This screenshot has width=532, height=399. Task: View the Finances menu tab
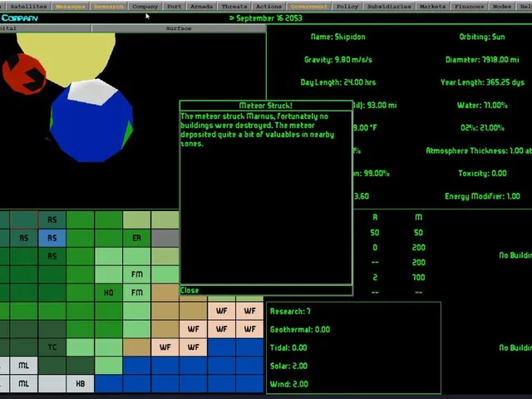469,7
